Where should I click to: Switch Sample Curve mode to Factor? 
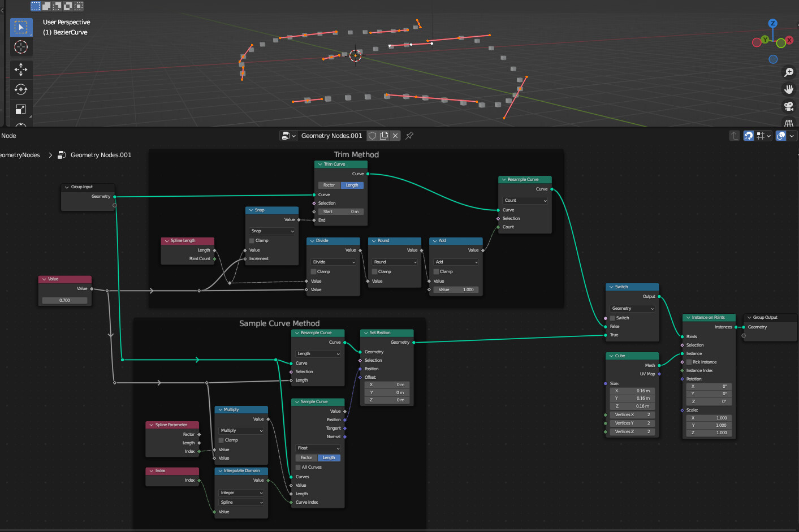point(306,457)
